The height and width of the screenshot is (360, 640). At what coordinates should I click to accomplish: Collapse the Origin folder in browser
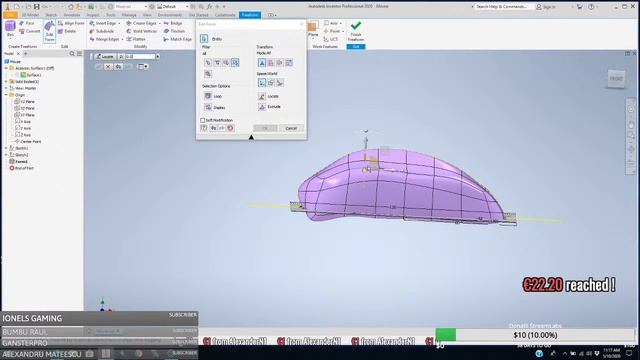7,95
